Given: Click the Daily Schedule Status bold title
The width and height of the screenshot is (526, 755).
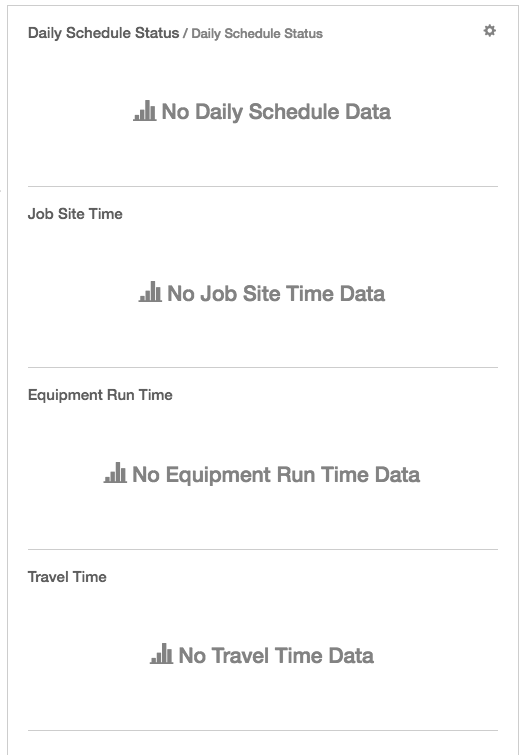Looking at the screenshot, I should pyautogui.click(x=104, y=33).
